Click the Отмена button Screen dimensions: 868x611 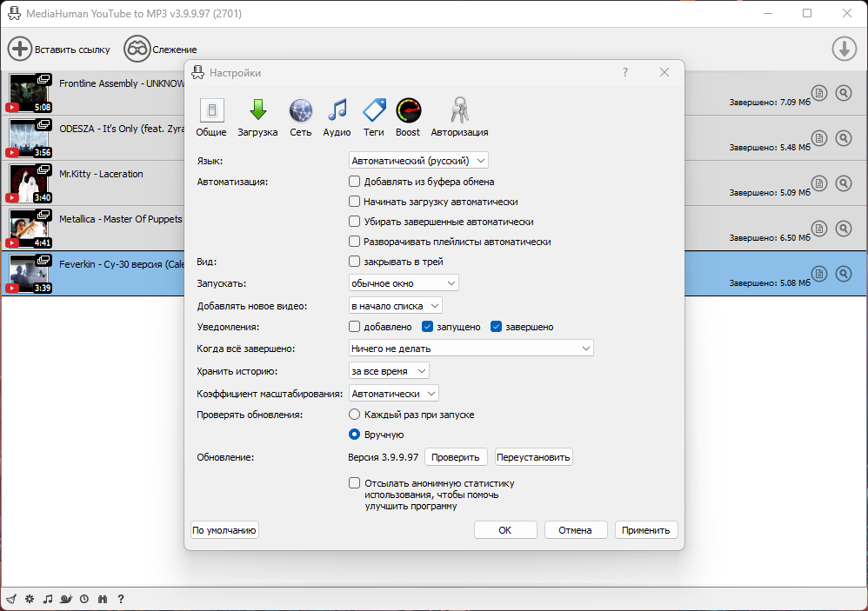pos(576,529)
